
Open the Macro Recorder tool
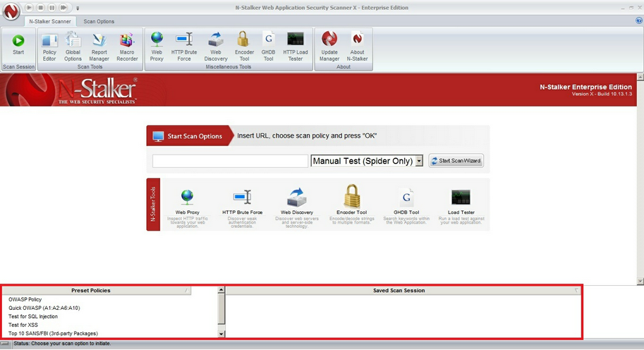coord(127,47)
